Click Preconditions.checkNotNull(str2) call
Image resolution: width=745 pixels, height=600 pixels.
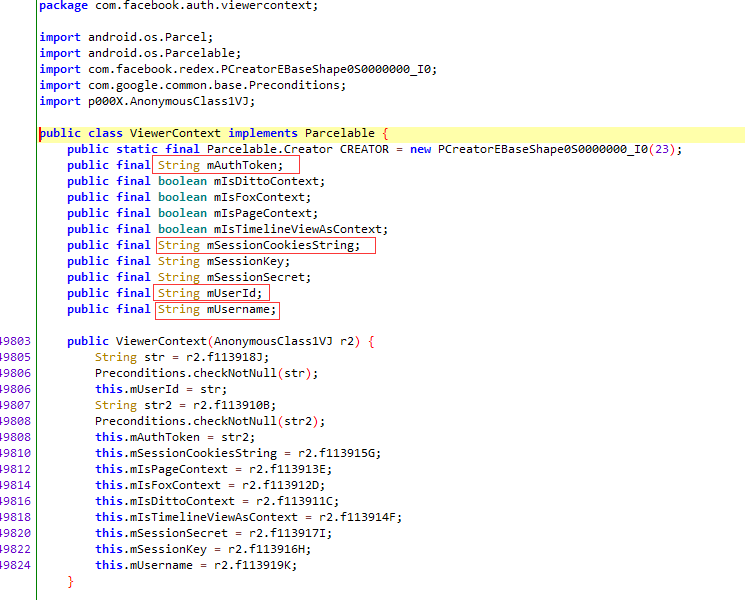(x=210, y=421)
